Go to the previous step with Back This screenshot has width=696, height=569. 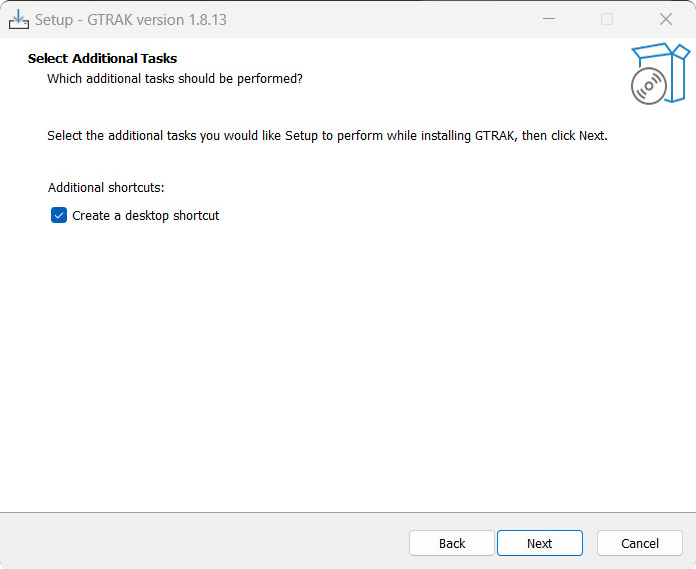click(452, 543)
